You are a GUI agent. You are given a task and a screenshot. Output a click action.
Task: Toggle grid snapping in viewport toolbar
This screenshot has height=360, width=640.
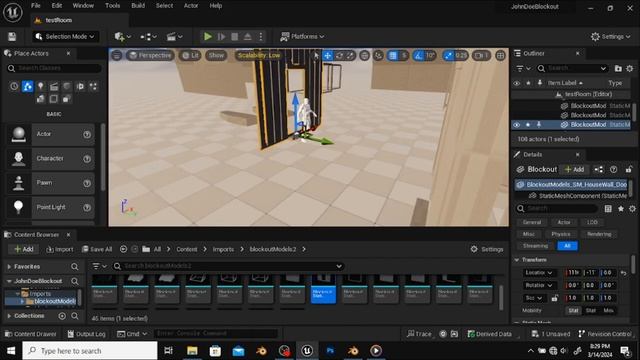[393, 56]
